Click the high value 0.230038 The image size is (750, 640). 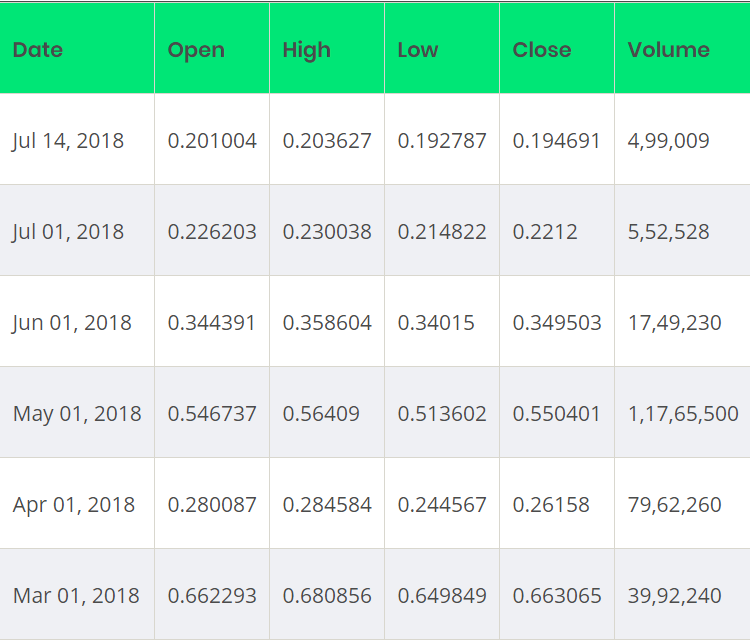click(x=327, y=232)
